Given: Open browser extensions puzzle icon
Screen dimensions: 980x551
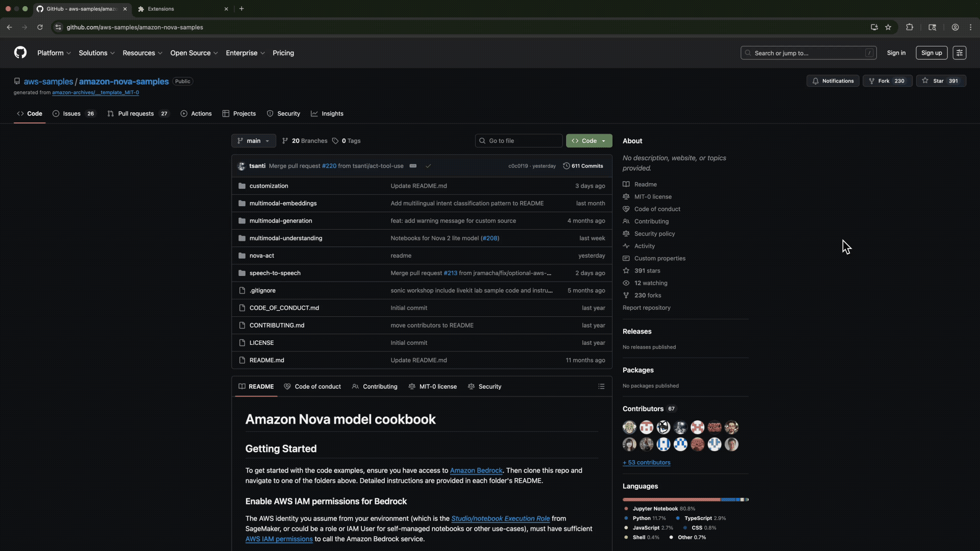Looking at the screenshot, I should coord(910,28).
